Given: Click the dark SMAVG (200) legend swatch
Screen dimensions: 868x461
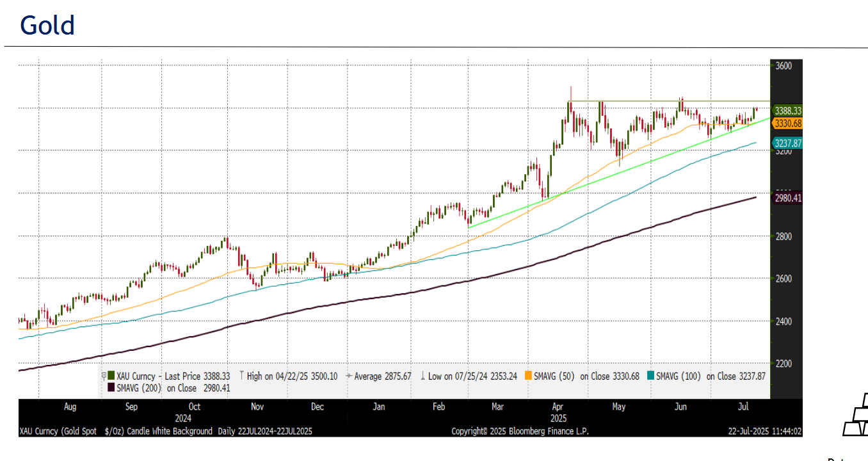Looking at the screenshot, I should tap(111, 388).
